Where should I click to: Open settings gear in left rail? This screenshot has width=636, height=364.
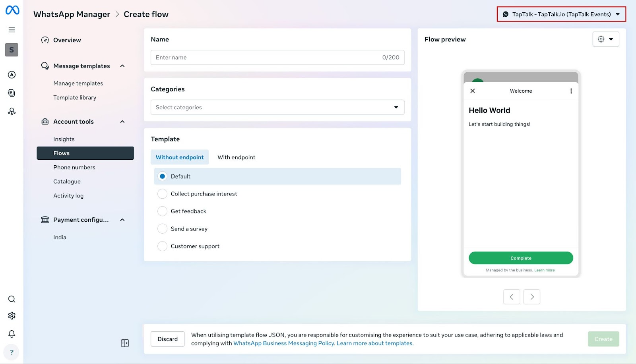point(12,316)
